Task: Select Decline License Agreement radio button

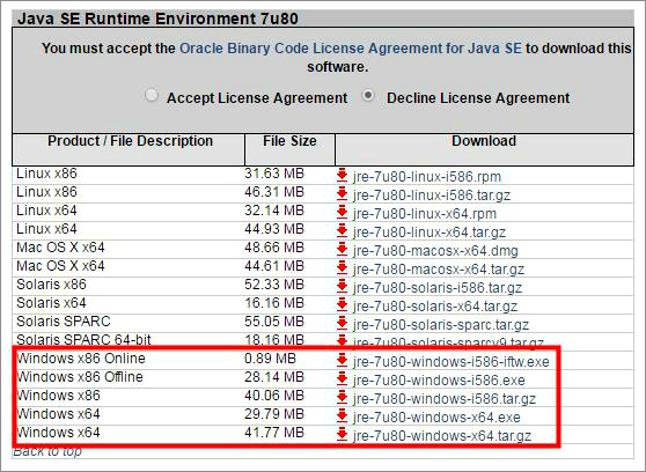Action: pyautogui.click(x=368, y=96)
